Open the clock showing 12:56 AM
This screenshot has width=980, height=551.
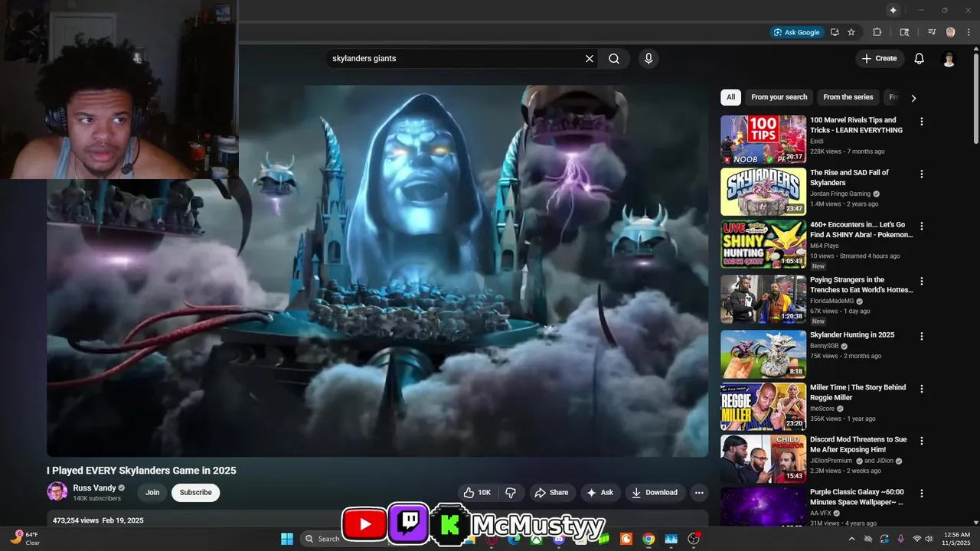point(957,539)
